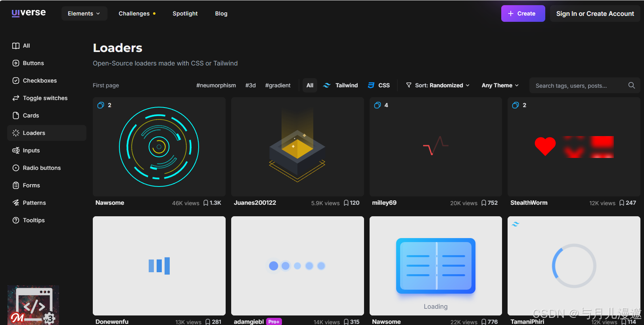
Task: Open the Juanes200122 author profile
Action: click(x=255, y=203)
